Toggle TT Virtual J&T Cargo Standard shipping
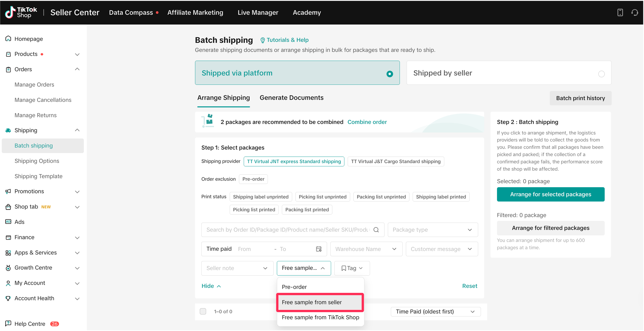This screenshot has width=644, height=331. click(396, 161)
